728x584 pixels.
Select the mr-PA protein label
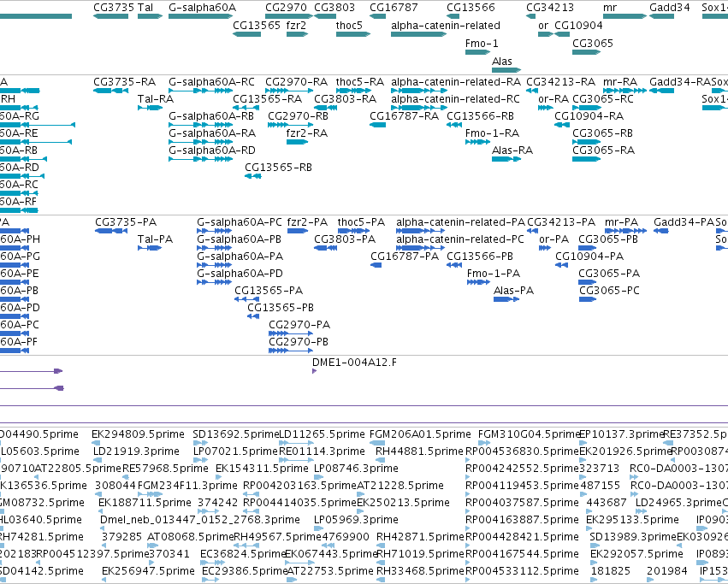coord(622,222)
